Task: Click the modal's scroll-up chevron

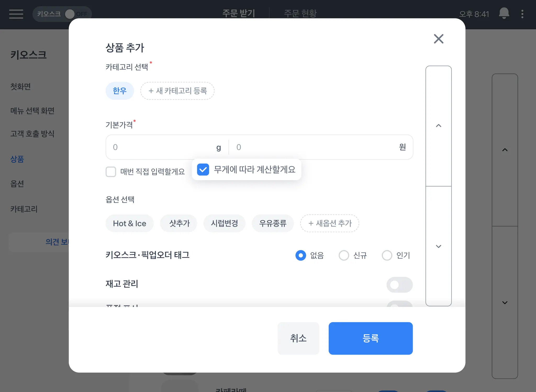Action: point(438,126)
